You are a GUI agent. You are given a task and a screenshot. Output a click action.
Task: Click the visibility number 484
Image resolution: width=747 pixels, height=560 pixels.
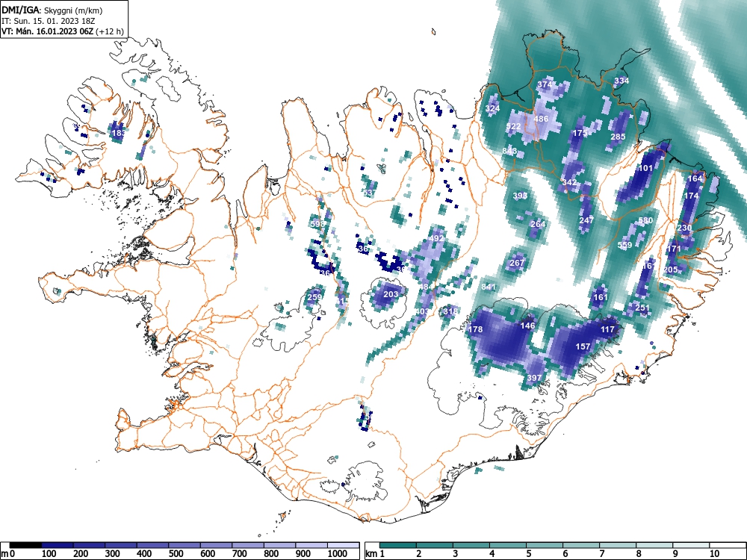pos(426,287)
